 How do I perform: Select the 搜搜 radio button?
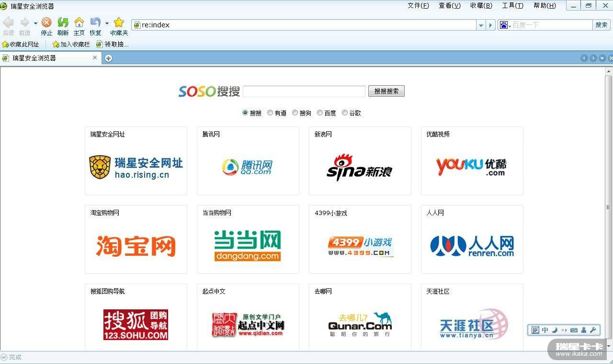tap(245, 113)
